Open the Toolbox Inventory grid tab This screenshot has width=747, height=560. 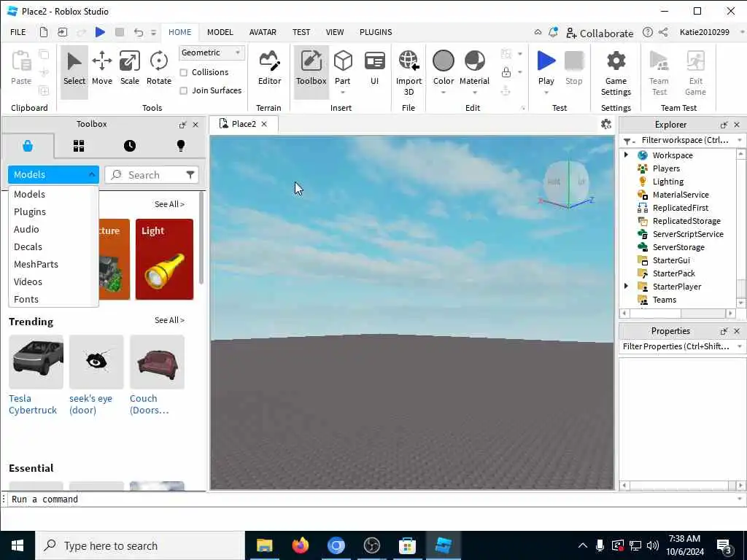[x=79, y=145]
